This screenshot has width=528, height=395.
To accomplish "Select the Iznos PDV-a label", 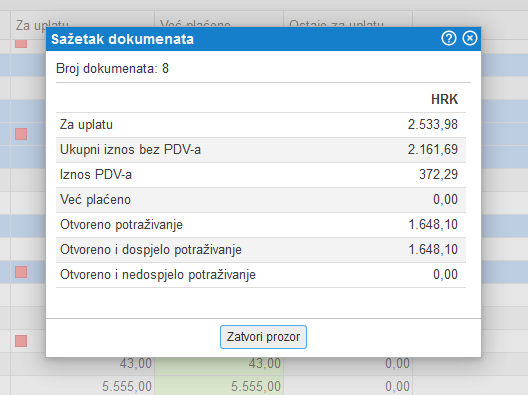I will (x=96, y=174).
